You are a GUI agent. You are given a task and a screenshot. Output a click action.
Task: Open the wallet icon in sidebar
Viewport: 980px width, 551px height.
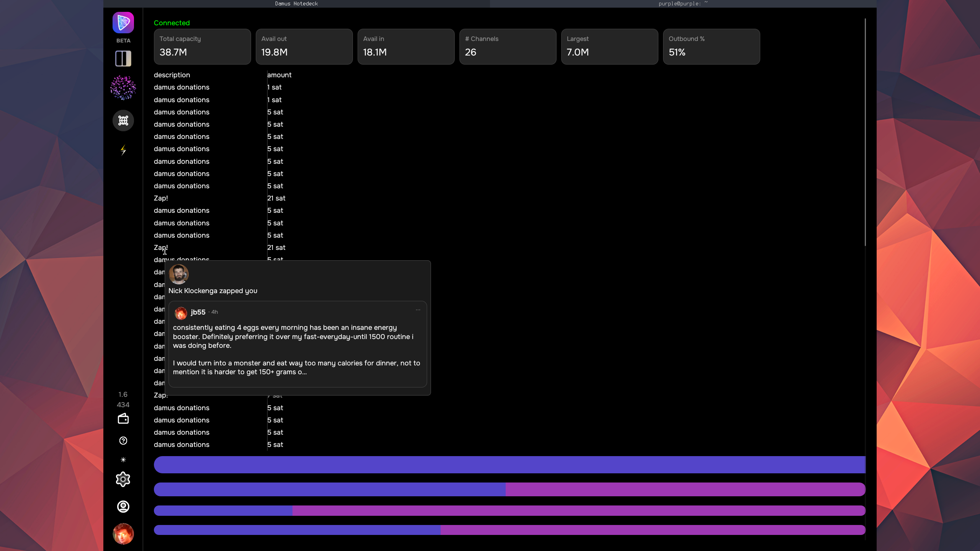pyautogui.click(x=123, y=419)
